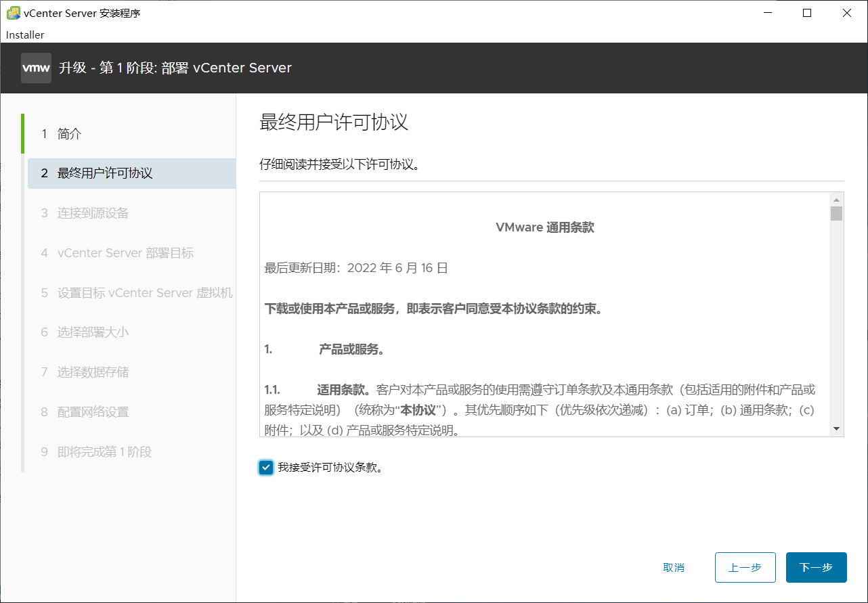
Task: Click the scrollbar up arrow of the license text
Action: tap(837, 200)
